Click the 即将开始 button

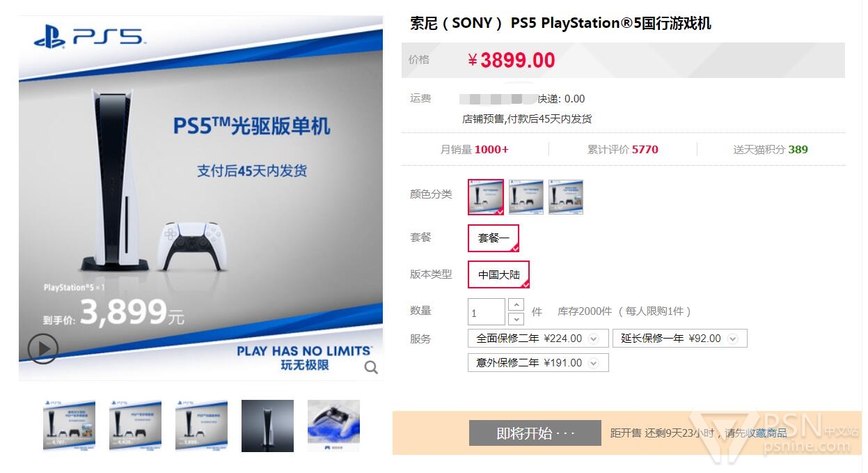[x=535, y=433]
